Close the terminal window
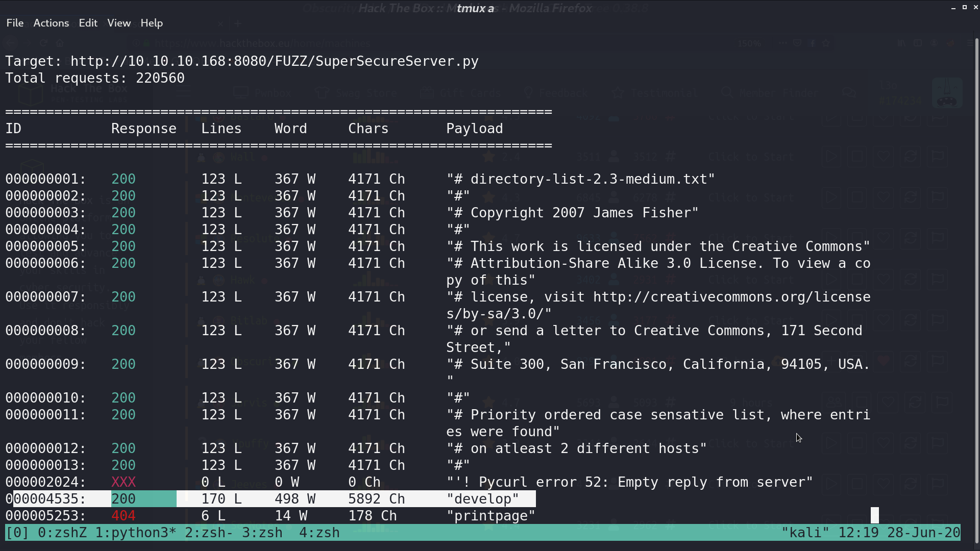Image resolution: width=980 pixels, height=551 pixels. [x=976, y=8]
